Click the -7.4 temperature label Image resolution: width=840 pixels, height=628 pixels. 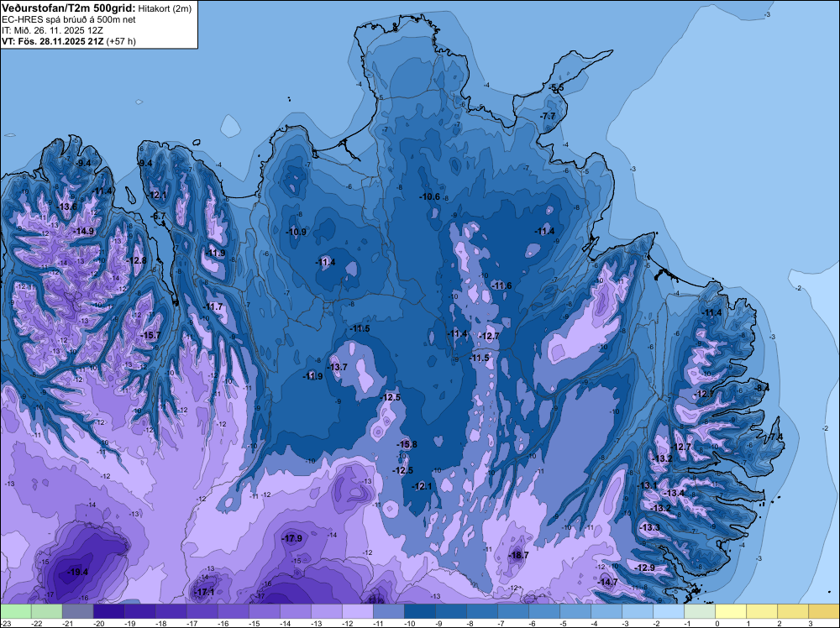pos(775,437)
